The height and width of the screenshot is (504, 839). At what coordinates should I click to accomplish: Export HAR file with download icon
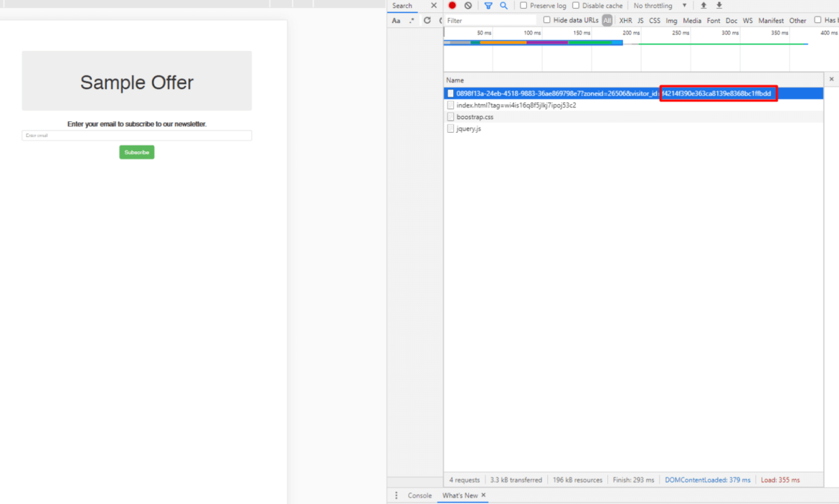[719, 6]
